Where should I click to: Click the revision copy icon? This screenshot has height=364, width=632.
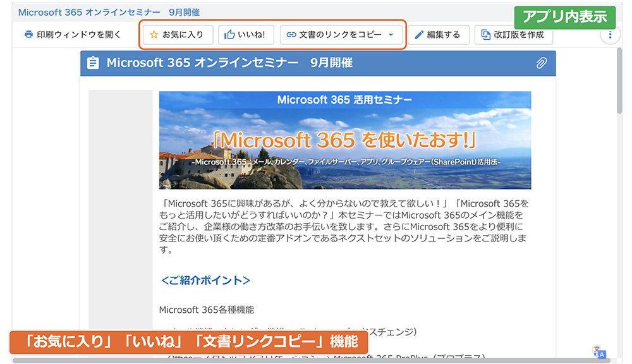(485, 35)
